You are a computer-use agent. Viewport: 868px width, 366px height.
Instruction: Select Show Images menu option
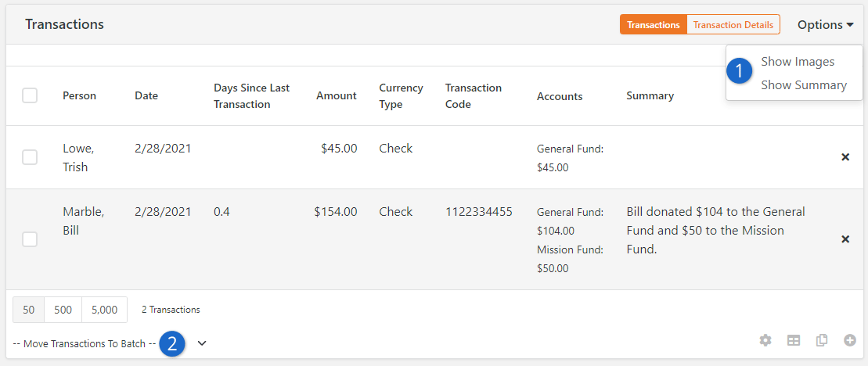(x=798, y=61)
